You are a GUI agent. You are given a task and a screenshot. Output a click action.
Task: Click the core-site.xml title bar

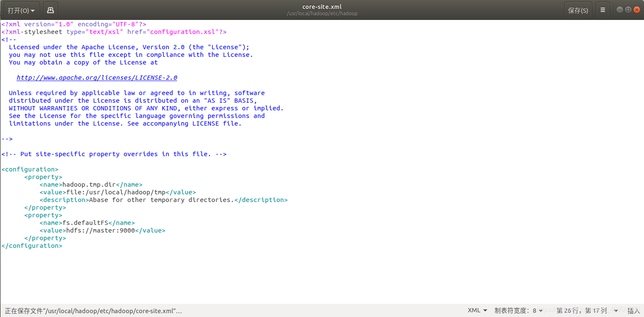(322, 6)
